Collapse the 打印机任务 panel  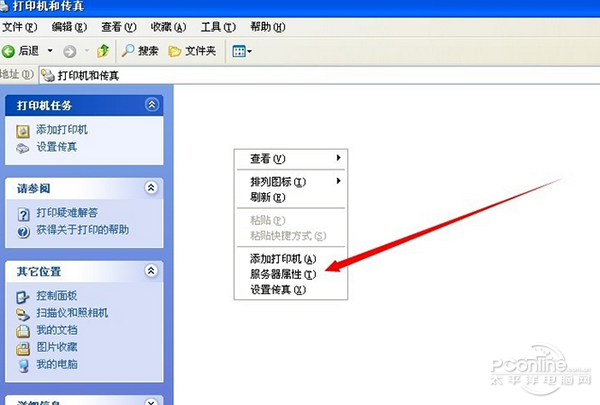152,105
